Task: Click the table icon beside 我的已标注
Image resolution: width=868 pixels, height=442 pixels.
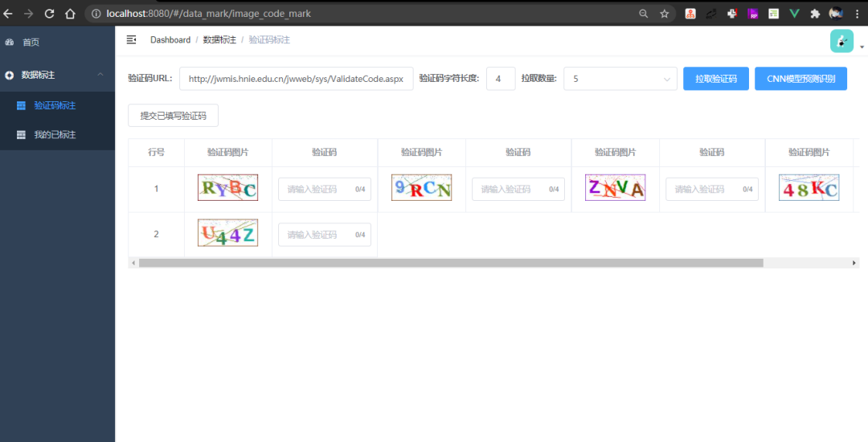Action: pyautogui.click(x=21, y=135)
